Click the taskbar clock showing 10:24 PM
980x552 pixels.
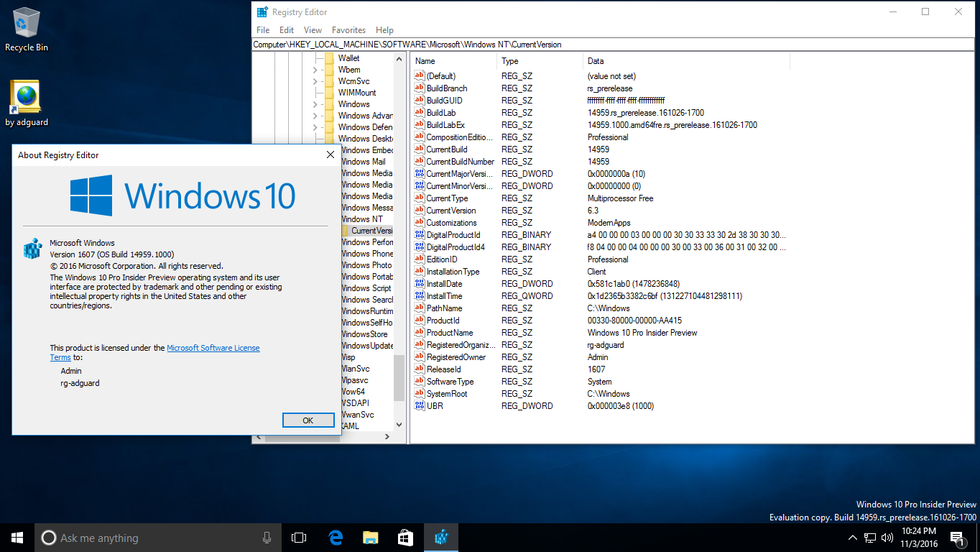point(917,538)
